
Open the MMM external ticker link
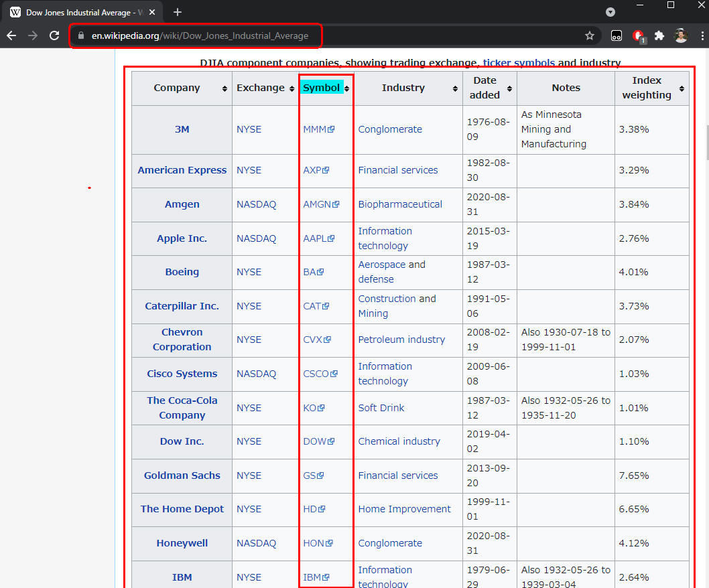319,129
